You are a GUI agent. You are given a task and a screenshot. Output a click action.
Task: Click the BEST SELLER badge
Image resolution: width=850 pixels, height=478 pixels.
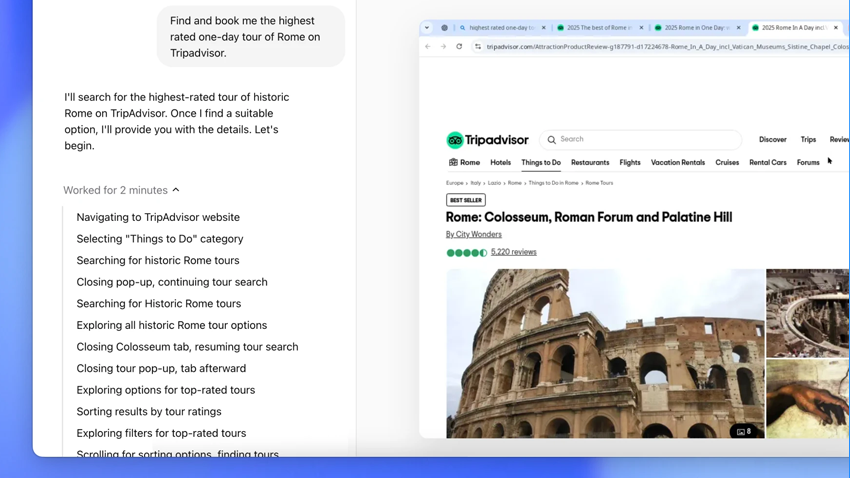click(466, 200)
